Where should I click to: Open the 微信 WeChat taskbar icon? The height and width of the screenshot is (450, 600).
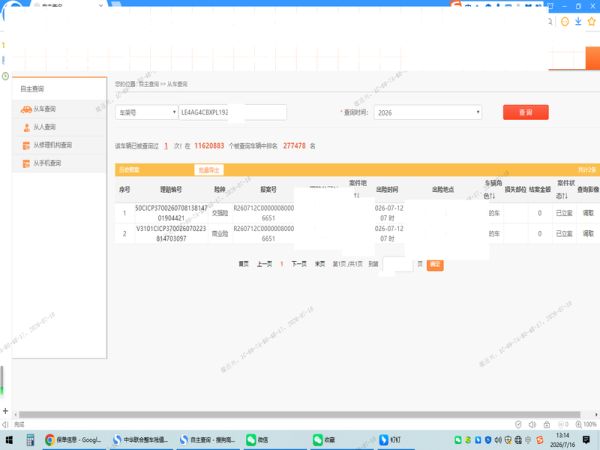[x=258, y=440]
